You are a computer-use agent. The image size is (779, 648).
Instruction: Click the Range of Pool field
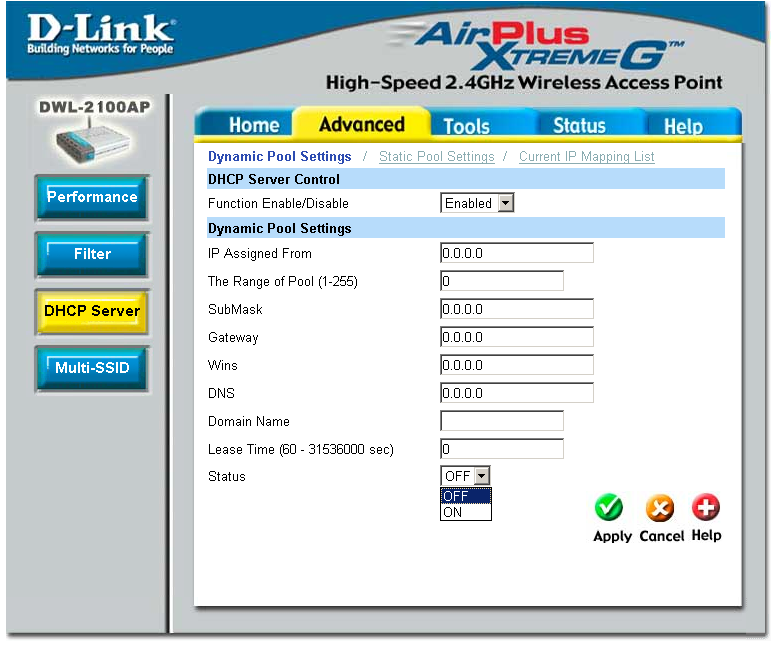point(502,281)
